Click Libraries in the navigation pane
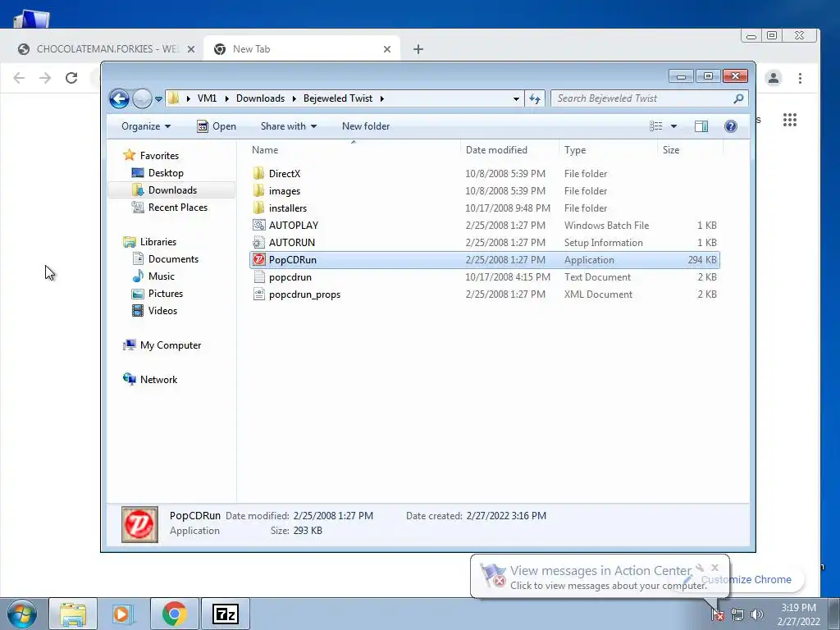Viewport: 840px width, 630px height. click(x=158, y=242)
